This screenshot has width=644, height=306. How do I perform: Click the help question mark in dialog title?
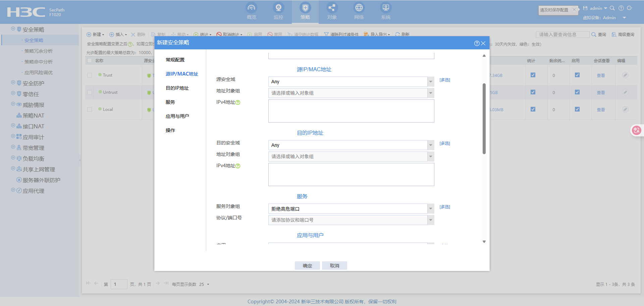(x=477, y=43)
